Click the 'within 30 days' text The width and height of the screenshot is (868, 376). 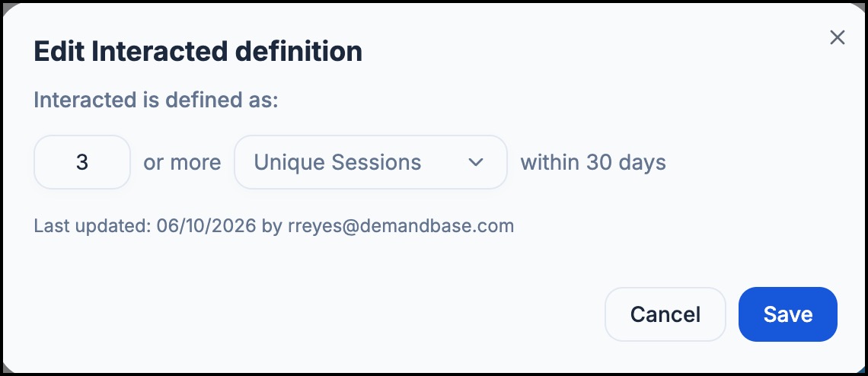tap(593, 162)
